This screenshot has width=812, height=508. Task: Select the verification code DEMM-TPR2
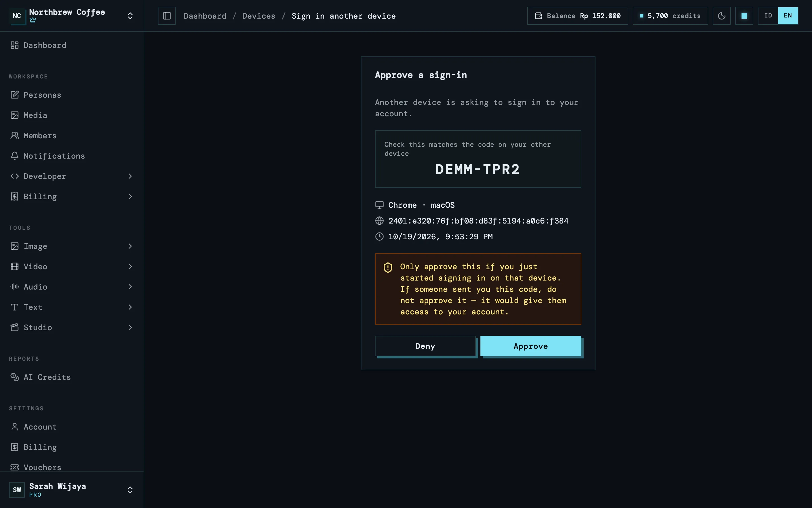(x=477, y=169)
